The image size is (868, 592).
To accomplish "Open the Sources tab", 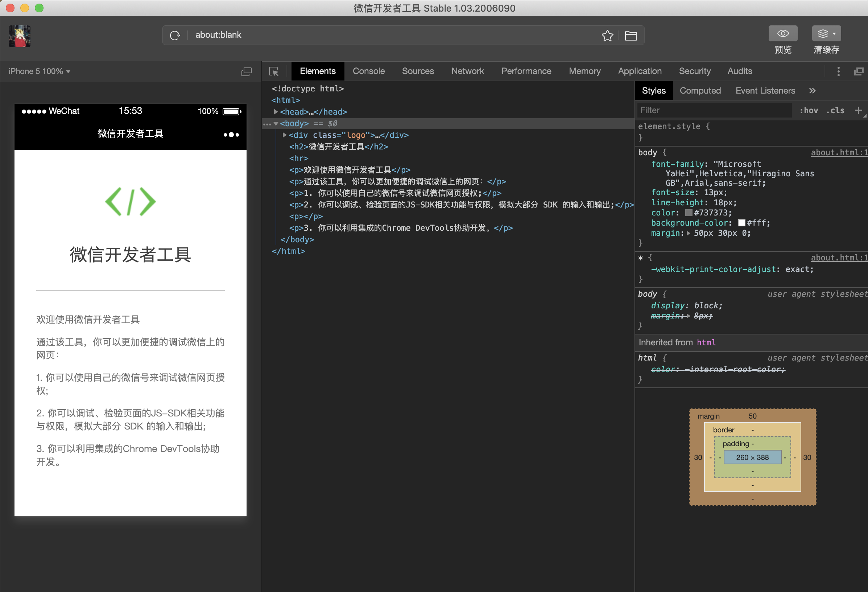I will pyautogui.click(x=418, y=71).
